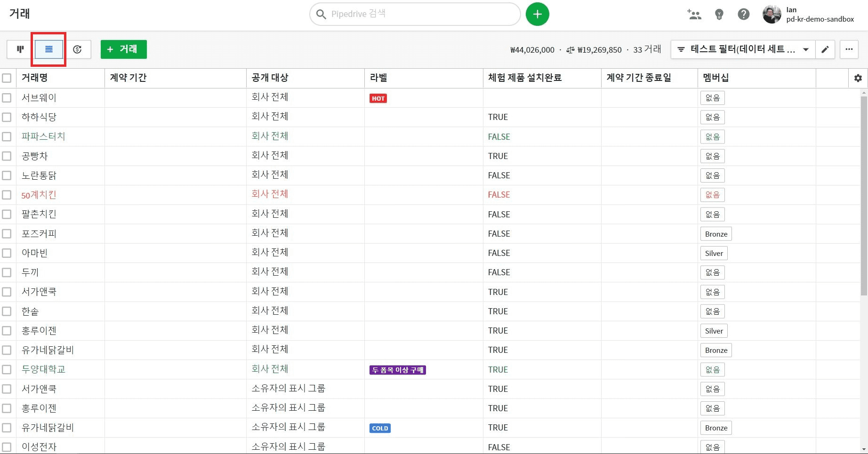Open the forecast view icon

(77, 49)
